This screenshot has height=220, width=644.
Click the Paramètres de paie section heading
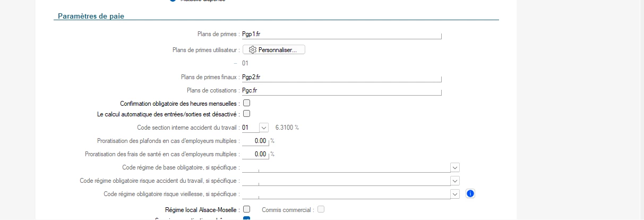91,15
